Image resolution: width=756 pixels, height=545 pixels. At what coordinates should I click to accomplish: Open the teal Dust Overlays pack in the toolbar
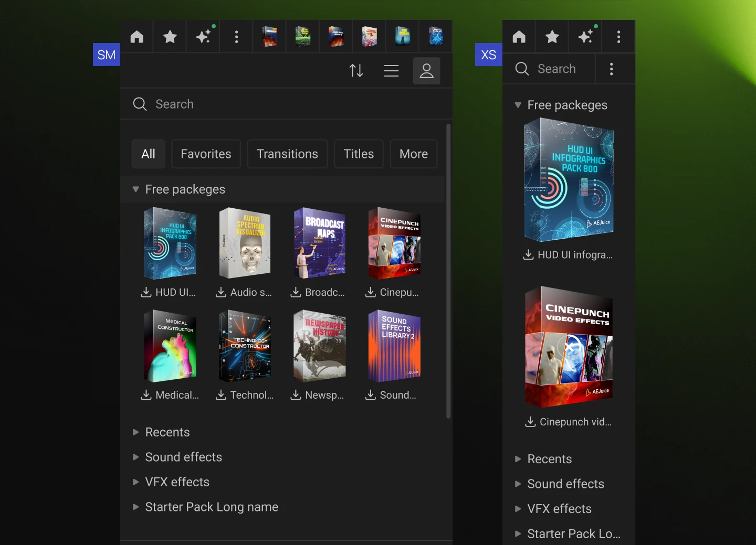(x=403, y=37)
